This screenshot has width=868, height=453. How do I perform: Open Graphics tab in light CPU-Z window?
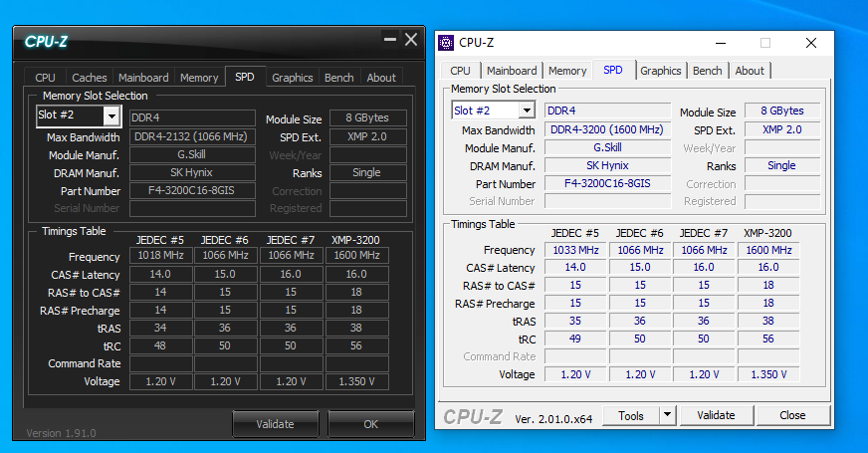tap(660, 71)
